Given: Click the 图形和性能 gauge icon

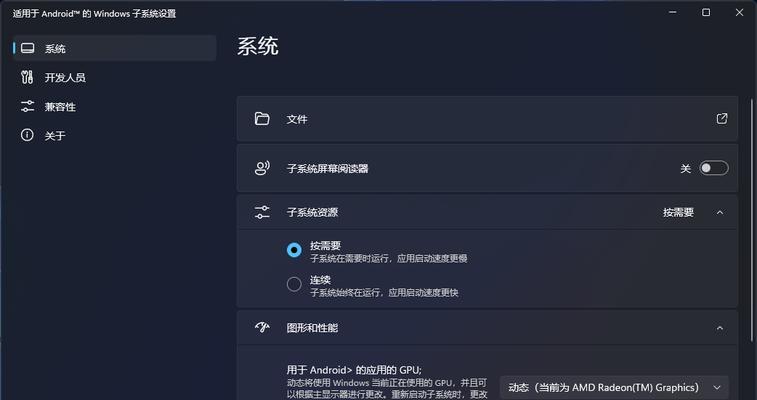Looking at the screenshot, I should coord(262,328).
